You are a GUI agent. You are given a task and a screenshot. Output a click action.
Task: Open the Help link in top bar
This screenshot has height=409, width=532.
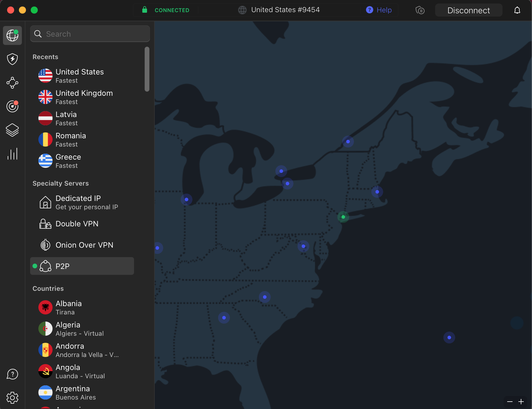pos(379,10)
